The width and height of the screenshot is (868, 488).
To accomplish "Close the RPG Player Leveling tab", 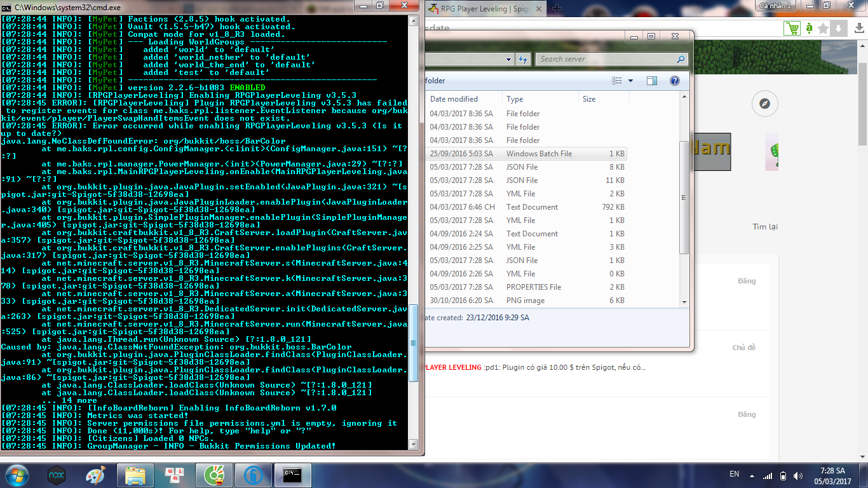I will [x=538, y=9].
